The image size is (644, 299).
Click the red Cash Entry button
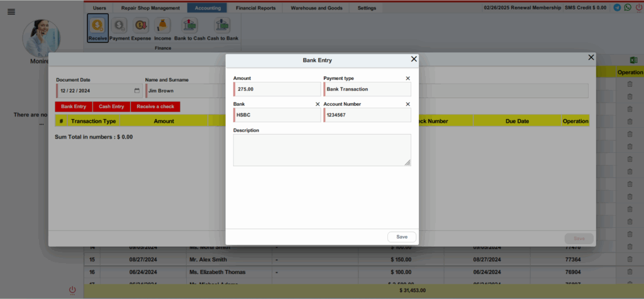tap(111, 106)
